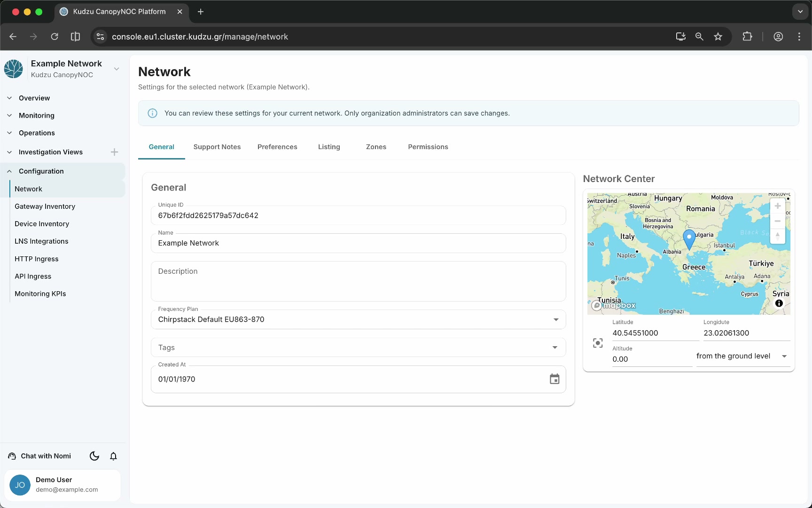Click the info icon in banner

pos(153,113)
